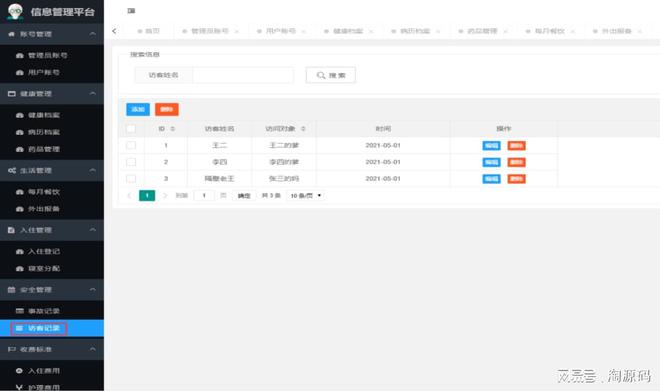This screenshot has height=391, width=660.
Task: Click the 确定 button in pagination
Action: click(x=244, y=196)
